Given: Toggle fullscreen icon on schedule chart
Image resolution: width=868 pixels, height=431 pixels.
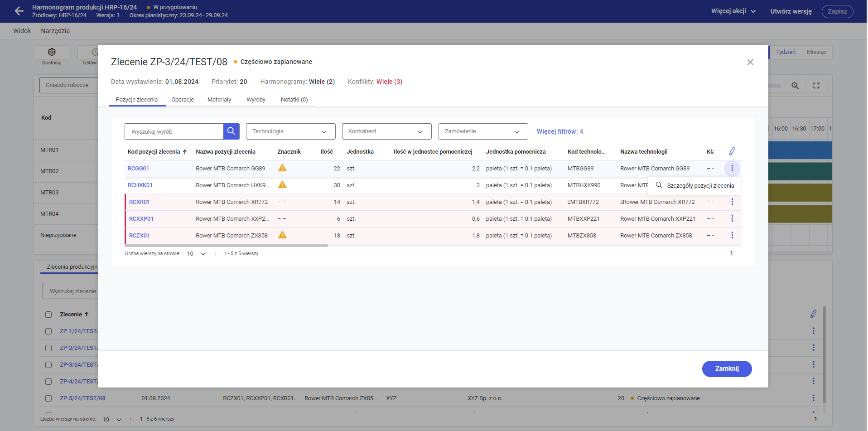Looking at the screenshot, I should [816, 86].
